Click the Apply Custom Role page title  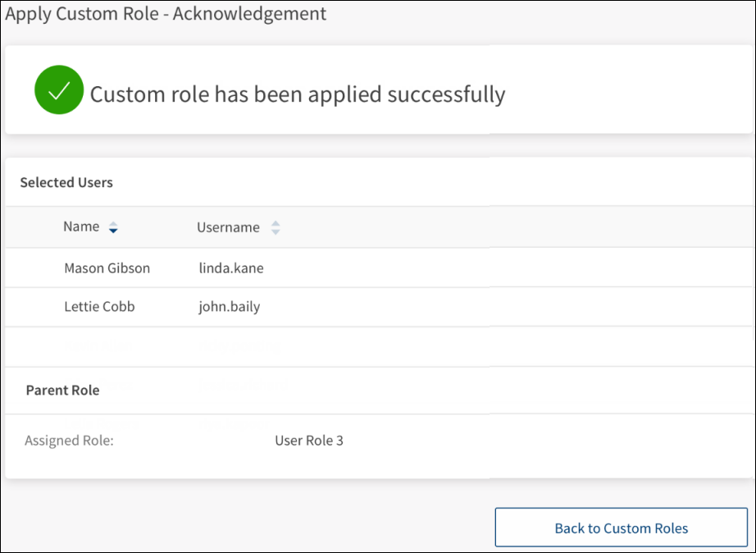tap(166, 14)
